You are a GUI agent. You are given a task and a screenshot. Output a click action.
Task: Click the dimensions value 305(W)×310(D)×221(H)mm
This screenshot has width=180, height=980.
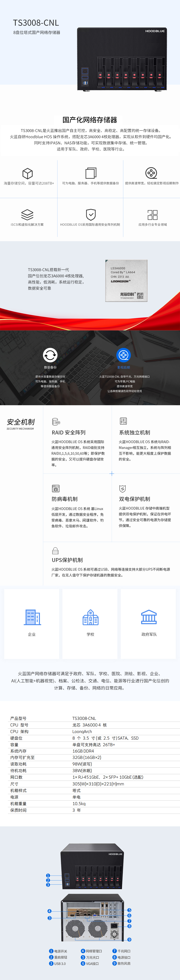(98, 784)
